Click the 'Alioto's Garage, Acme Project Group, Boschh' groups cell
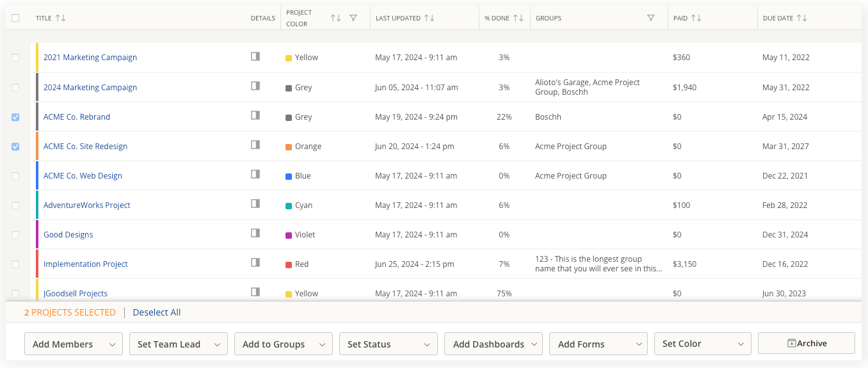868x368 pixels. [x=588, y=87]
